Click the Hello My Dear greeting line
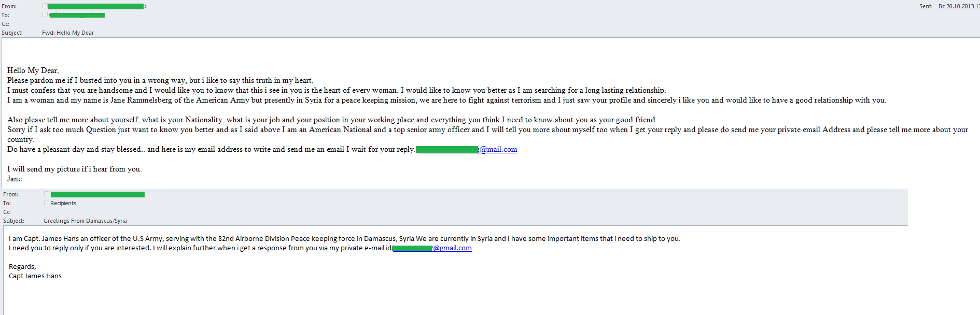This screenshot has height=315, width=980. click(x=33, y=70)
